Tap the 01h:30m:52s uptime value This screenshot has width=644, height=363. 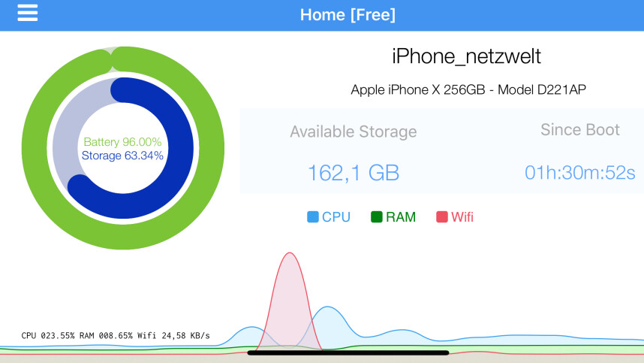pyautogui.click(x=580, y=173)
